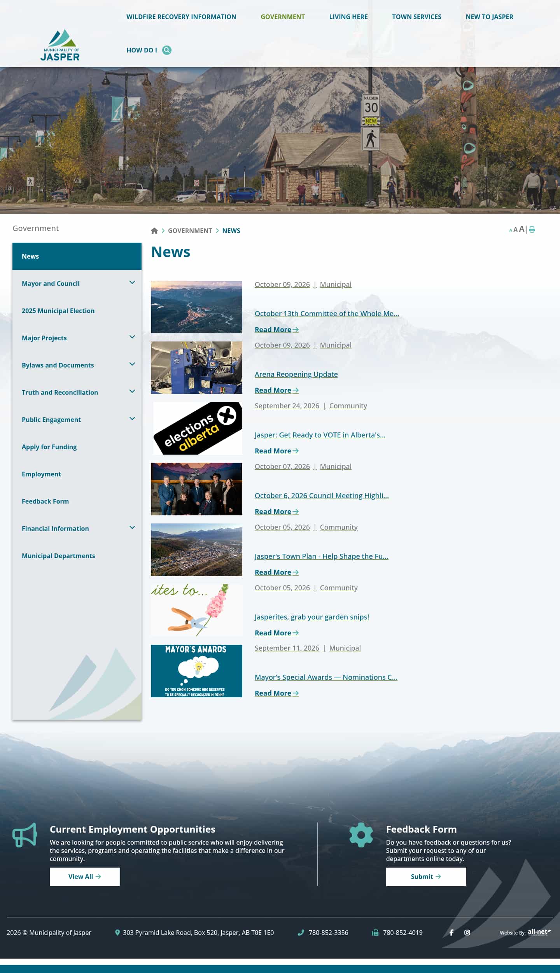
Task: Click the phone number 780-852-3356
Action: point(328,933)
